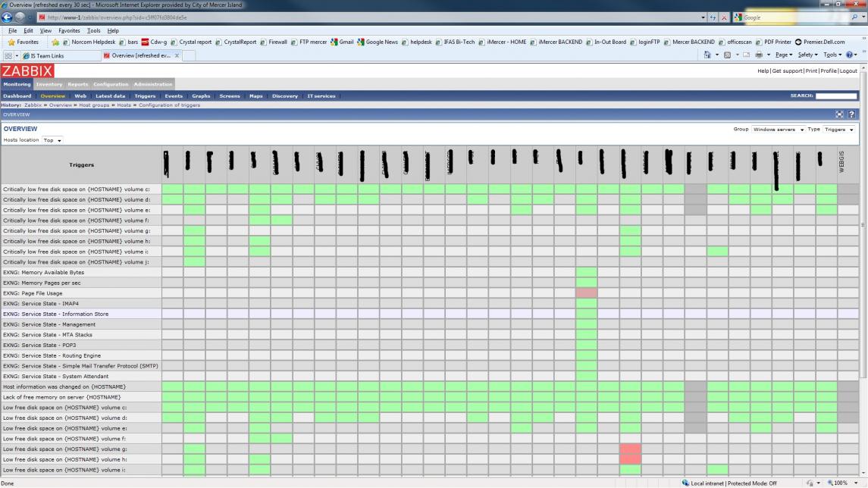Click the red Stop loading icon
The width and height of the screenshot is (868, 488).
pos(723,17)
